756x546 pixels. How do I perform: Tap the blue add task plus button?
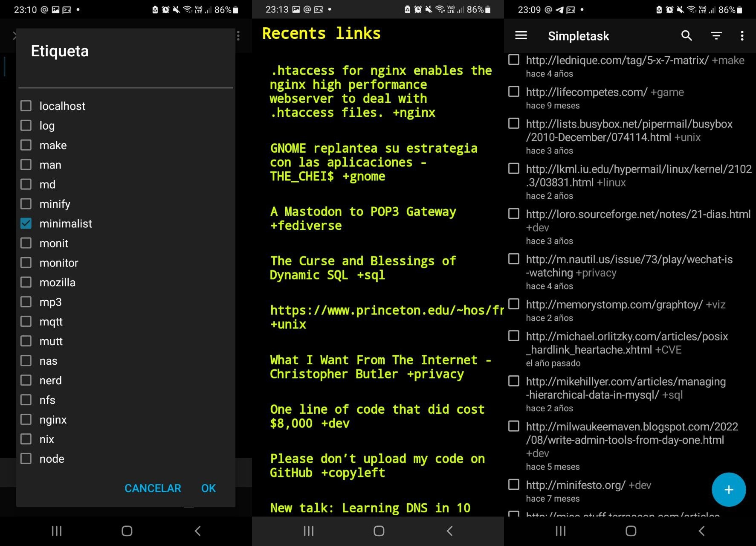(x=729, y=489)
